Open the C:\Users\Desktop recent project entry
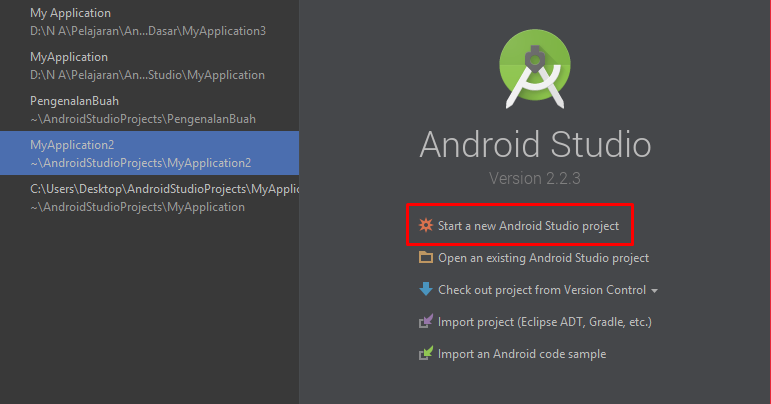Screen dimensions: 771x404 149,198
